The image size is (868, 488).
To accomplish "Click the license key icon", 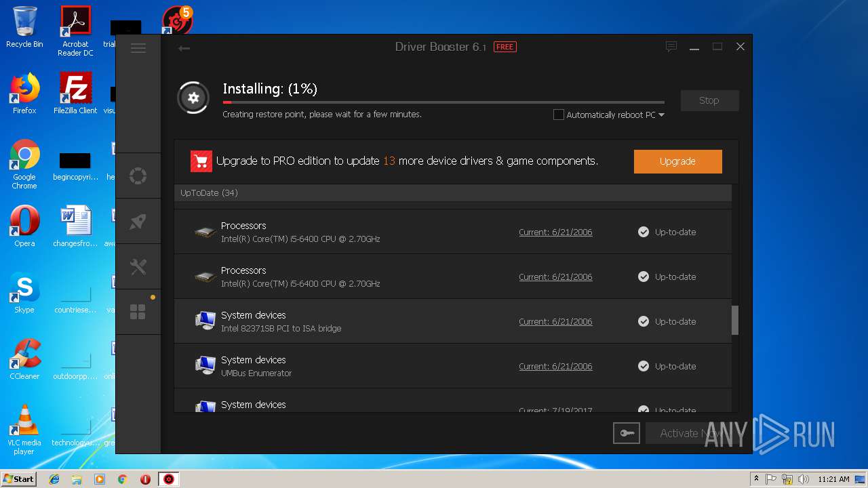I will pyautogui.click(x=626, y=433).
